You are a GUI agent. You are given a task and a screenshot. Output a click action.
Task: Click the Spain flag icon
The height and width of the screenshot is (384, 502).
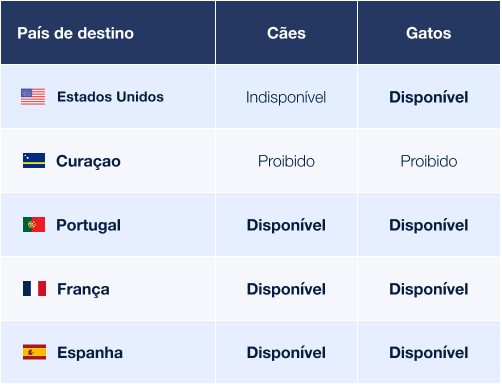pyautogui.click(x=34, y=352)
